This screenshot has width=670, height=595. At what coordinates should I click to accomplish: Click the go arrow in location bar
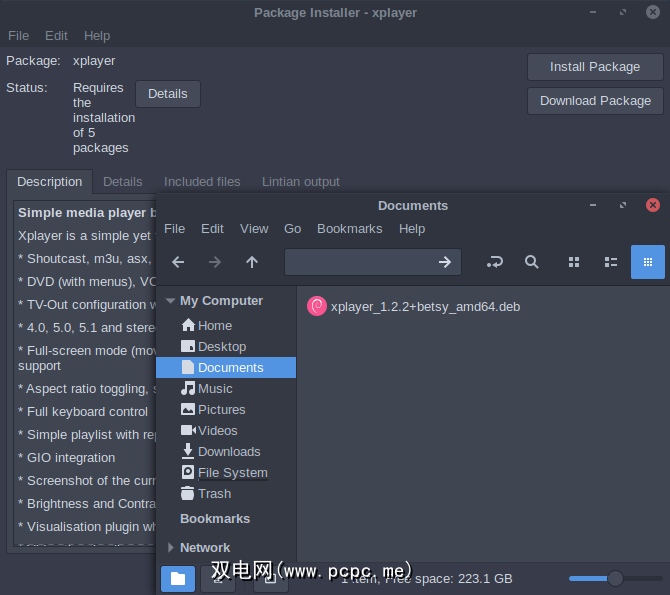tap(445, 262)
